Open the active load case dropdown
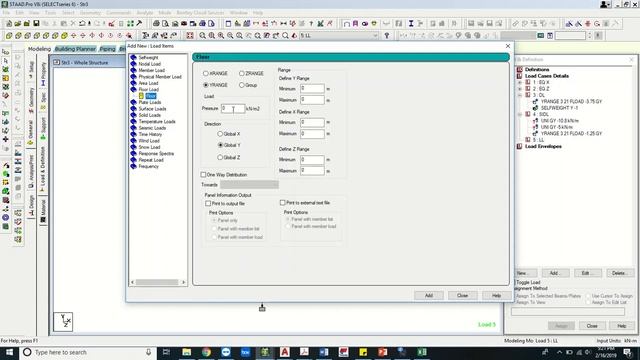 [x=375, y=36]
